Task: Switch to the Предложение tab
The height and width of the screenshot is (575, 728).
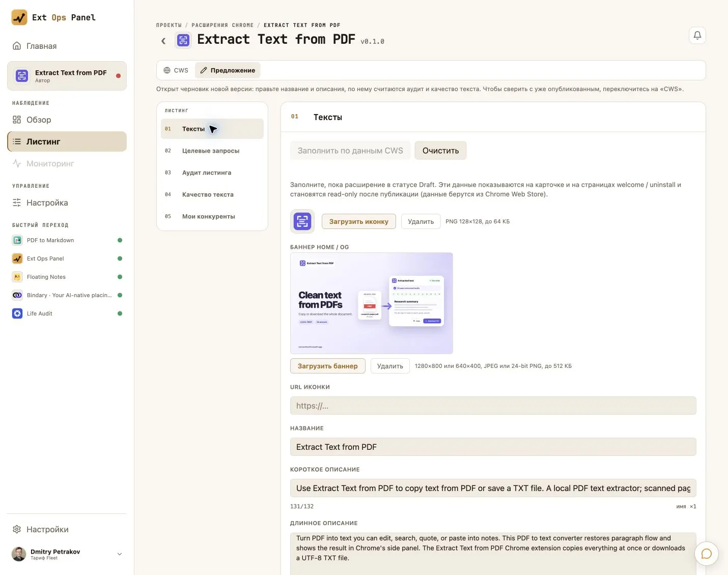Action: [x=228, y=70]
